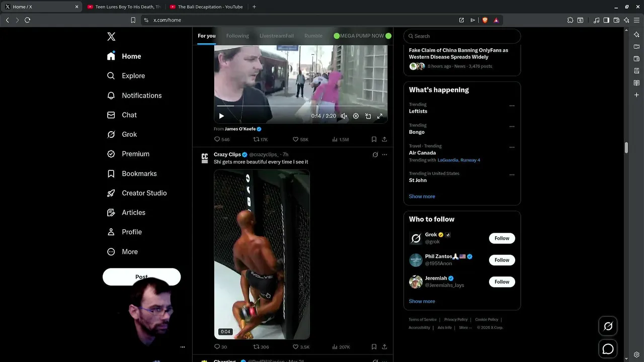This screenshot has height=362, width=644.
Task: Toggle picture-in-picture on the video
Action: tap(368, 116)
